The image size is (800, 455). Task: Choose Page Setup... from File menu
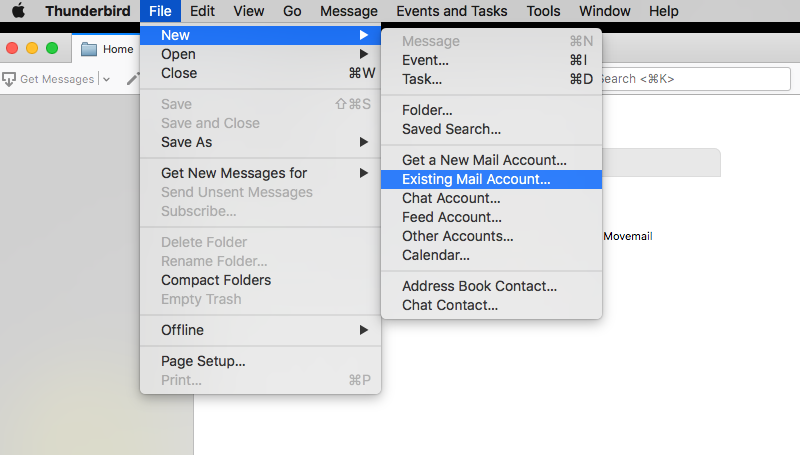pos(261,361)
